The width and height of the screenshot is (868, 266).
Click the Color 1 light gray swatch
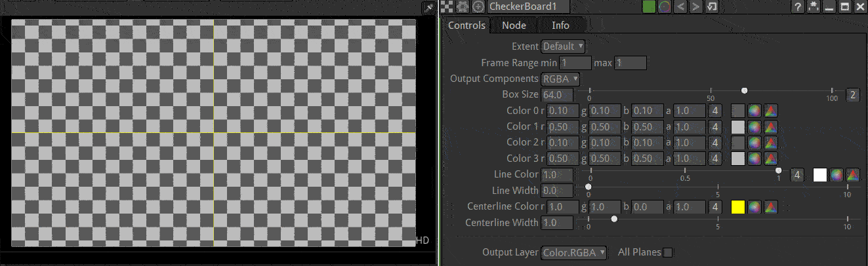coord(737,126)
